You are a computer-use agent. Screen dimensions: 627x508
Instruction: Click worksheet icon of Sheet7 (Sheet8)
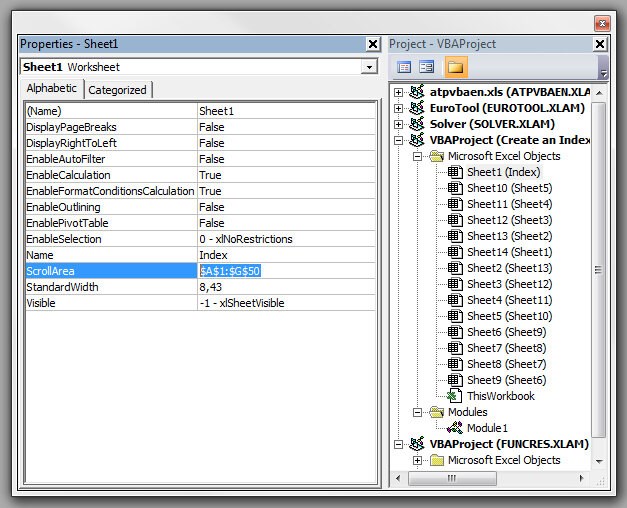point(455,348)
